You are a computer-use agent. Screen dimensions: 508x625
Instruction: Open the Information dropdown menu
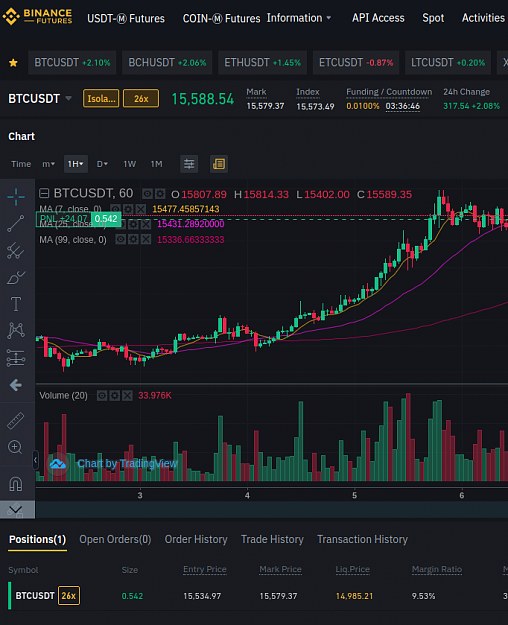[299, 18]
